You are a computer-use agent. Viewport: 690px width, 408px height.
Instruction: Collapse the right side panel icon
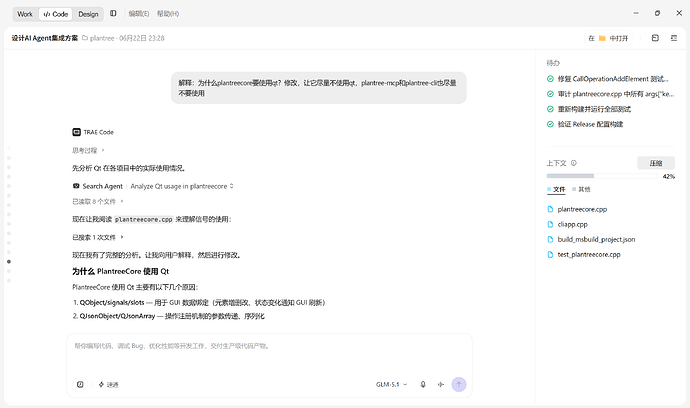(x=674, y=38)
